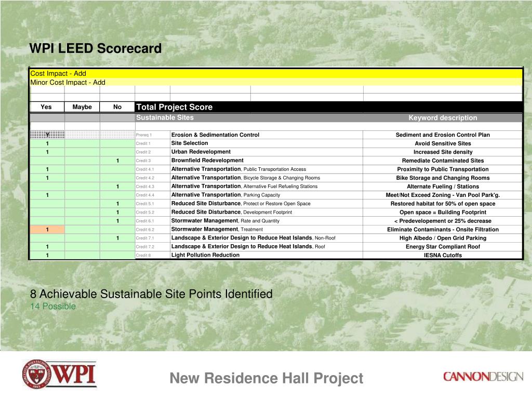Click 'Proximity to Public Transportation' description

pos(443,169)
